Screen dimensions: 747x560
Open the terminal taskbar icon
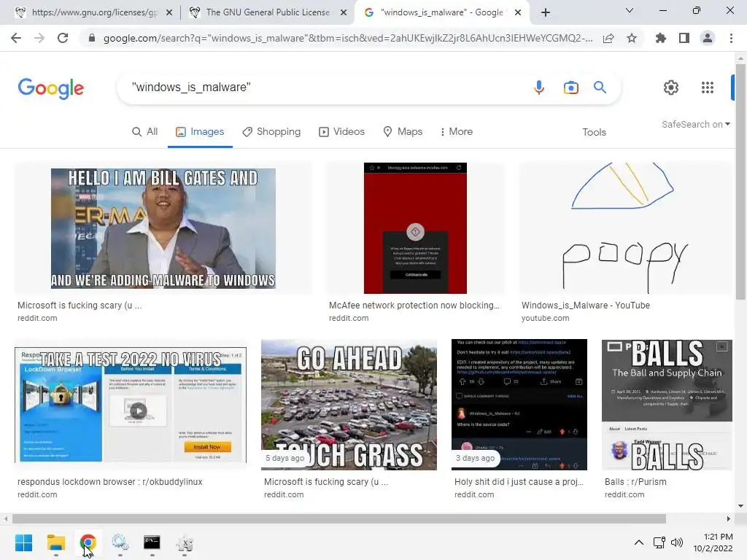point(152,542)
